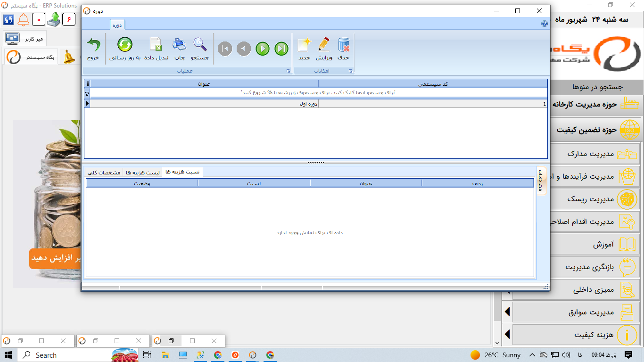Expand the هزینه کیفیت arrow in the side menu

pyautogui.click(x=507, y=335)
